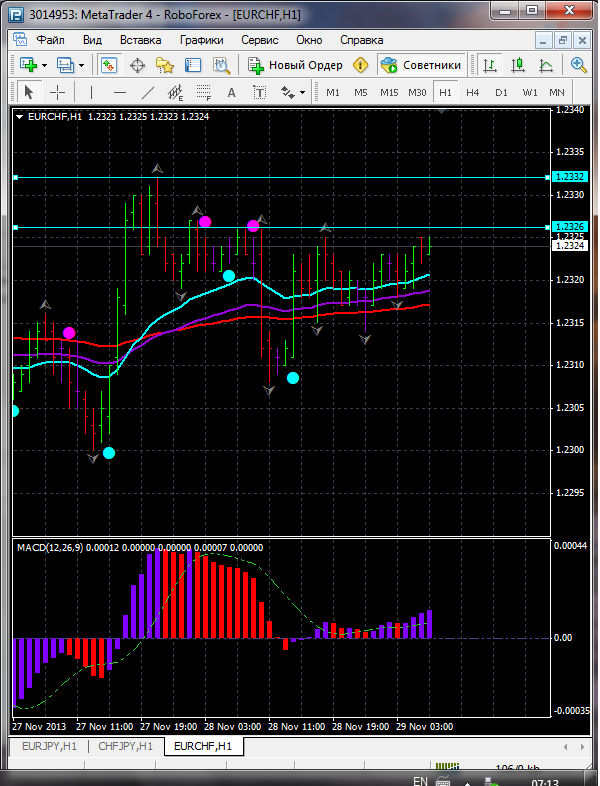Pick the Vertical Line drawing tool
Image resolution: width=600 pixels, height=786 pixels.
pos(91,92)
